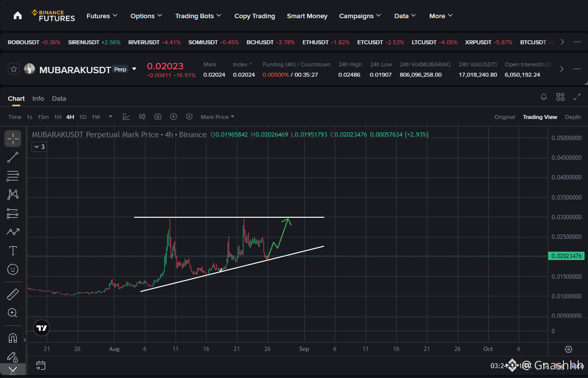Switch to the Chart tab

coord(16,99)
